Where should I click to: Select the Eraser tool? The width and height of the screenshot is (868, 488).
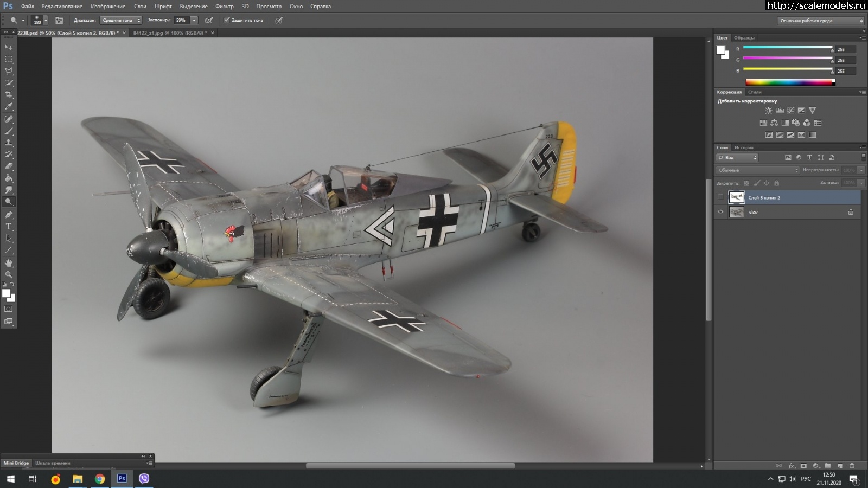coord(9,166)
